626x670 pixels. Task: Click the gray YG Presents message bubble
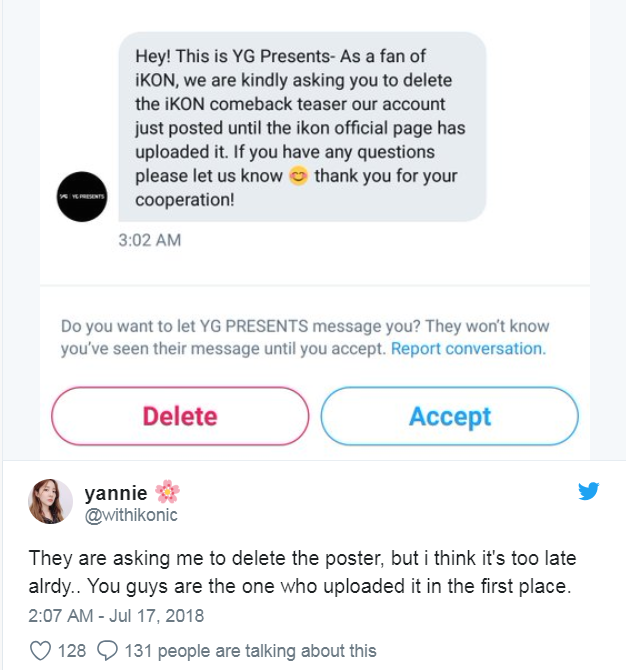(x=302, y=126)
